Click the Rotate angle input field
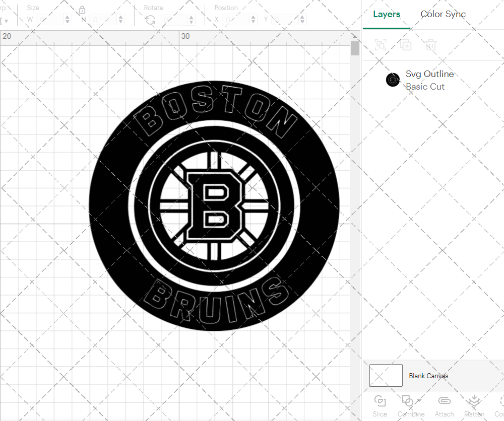This screenshot has height=421, width=504. tap(174, 20)
